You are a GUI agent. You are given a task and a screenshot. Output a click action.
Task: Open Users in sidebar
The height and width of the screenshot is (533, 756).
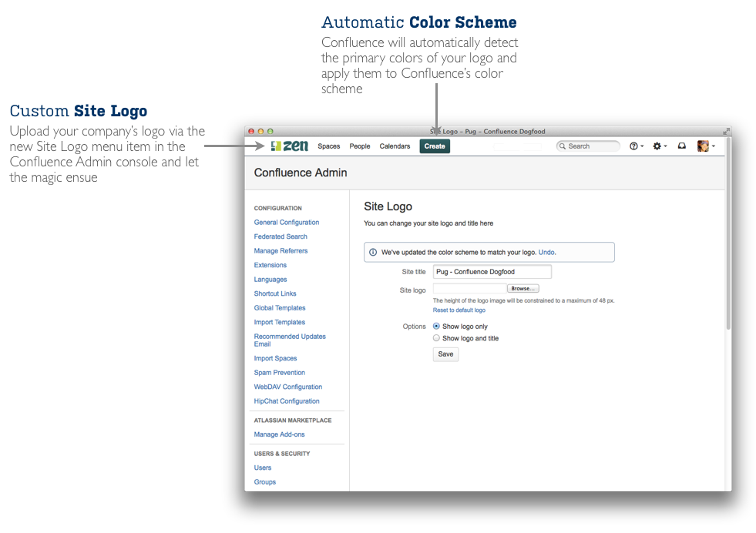pyautogui.click(x=263, y=468)
